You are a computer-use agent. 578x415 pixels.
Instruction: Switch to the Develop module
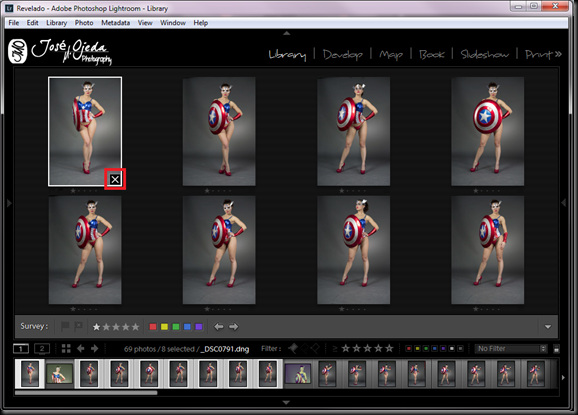pyautogui.click(x=343, y=55)
